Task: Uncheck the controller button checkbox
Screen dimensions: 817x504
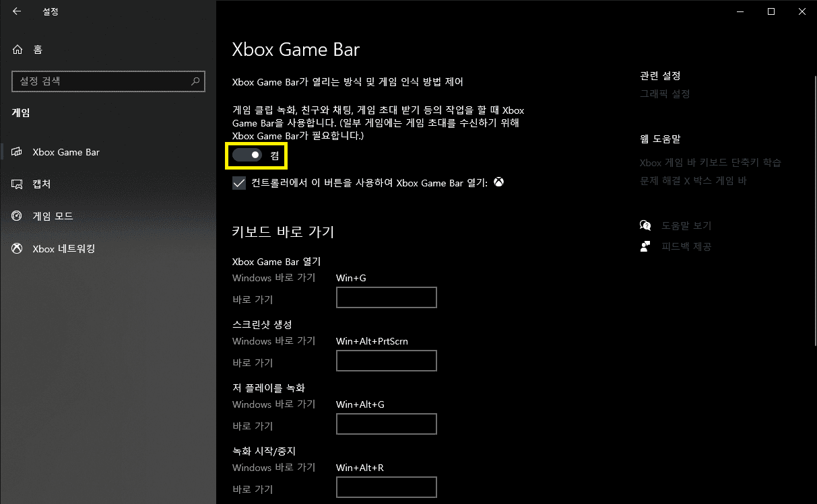Action: tap(239, 183)
